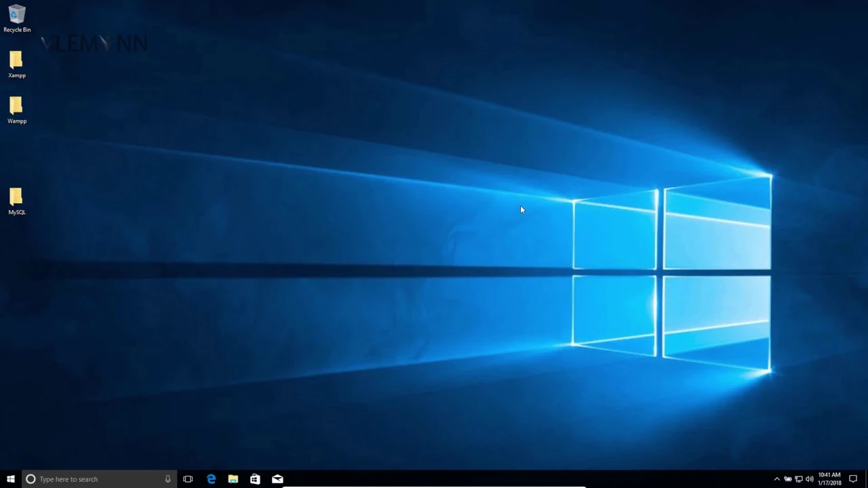Activate the Cortana microphone icon
This screenshot has width=868, height=488.
167,479
